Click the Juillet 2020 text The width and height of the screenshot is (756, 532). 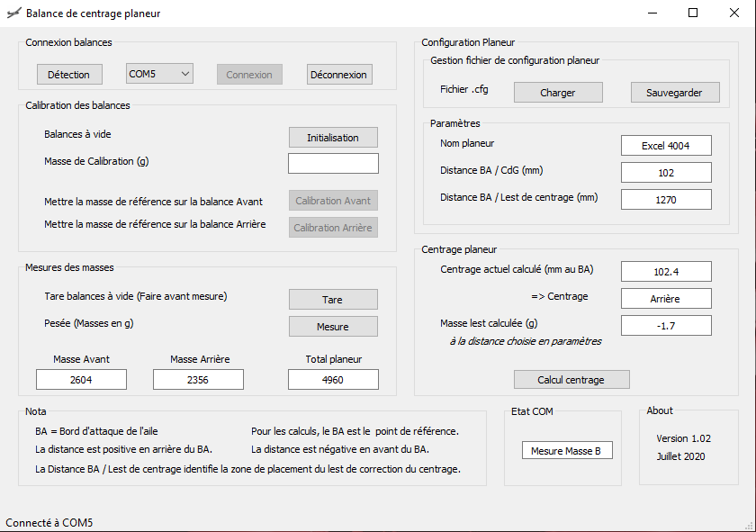point(680,456)
